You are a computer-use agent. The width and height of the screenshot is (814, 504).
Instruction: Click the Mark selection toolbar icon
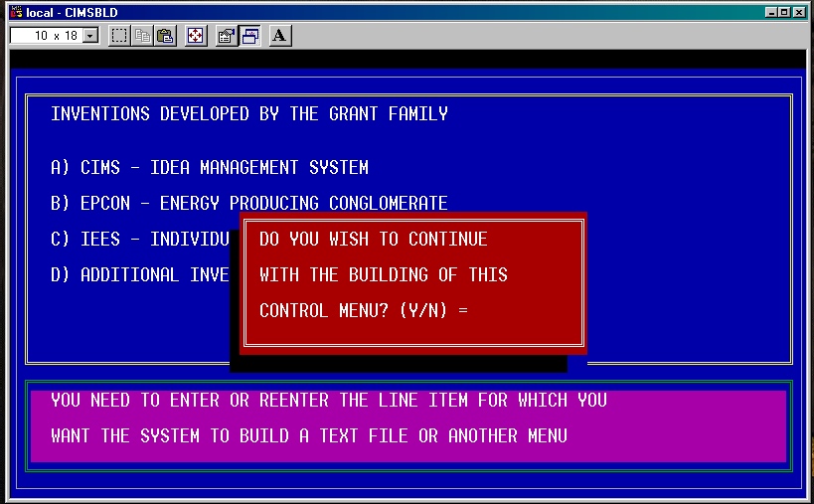[x=119, y=36]
